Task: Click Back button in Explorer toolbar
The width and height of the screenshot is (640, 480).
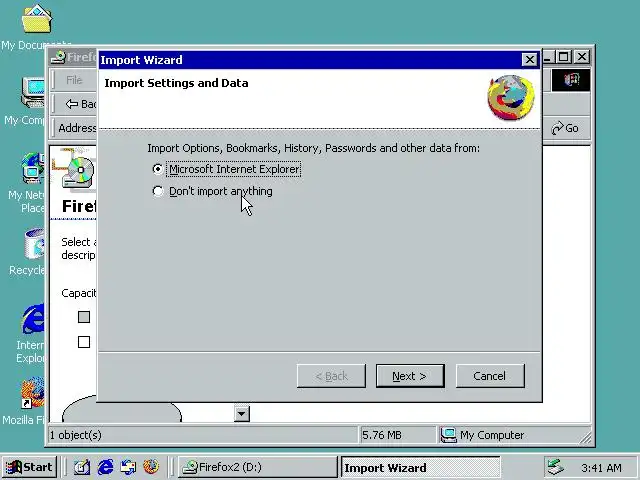Action: pos(80,104)
